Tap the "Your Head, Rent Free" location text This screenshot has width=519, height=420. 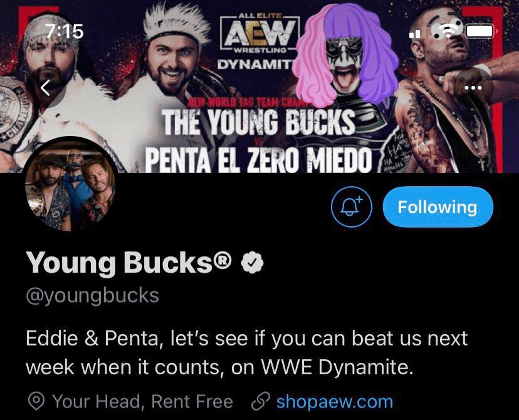[x=142, y=401]
